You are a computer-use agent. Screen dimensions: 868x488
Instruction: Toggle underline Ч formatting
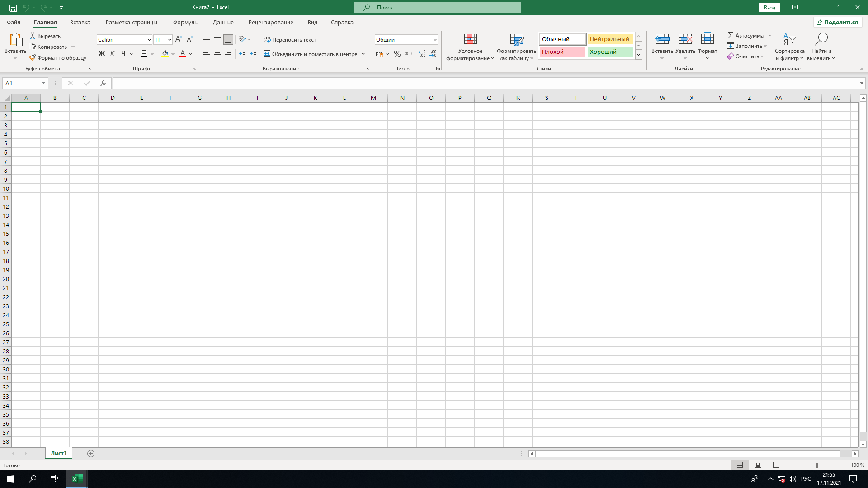(123, 54)
